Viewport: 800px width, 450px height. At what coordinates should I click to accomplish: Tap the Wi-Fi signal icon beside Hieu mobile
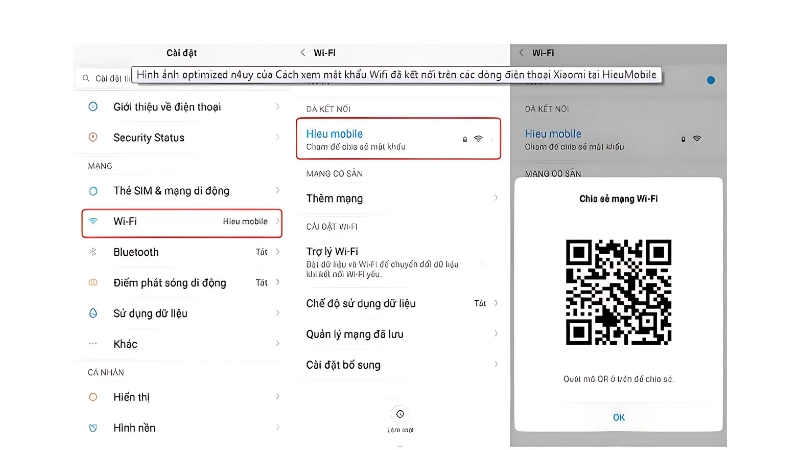[x=479, y=139]
